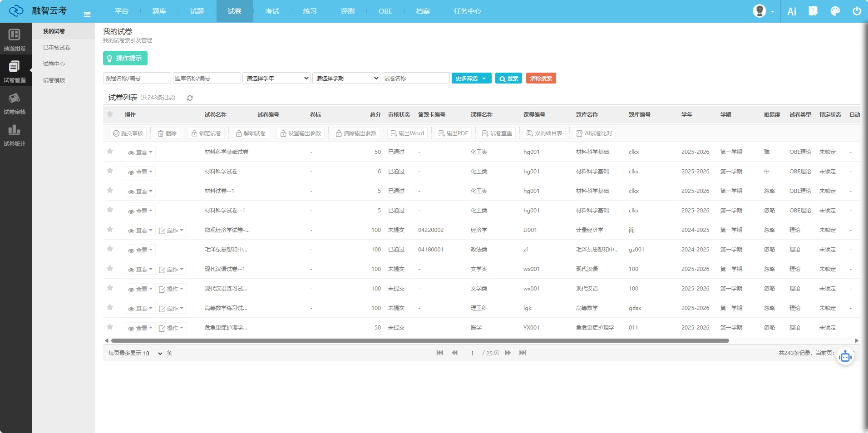Click the horizontal scrollbar under the table

419,340
